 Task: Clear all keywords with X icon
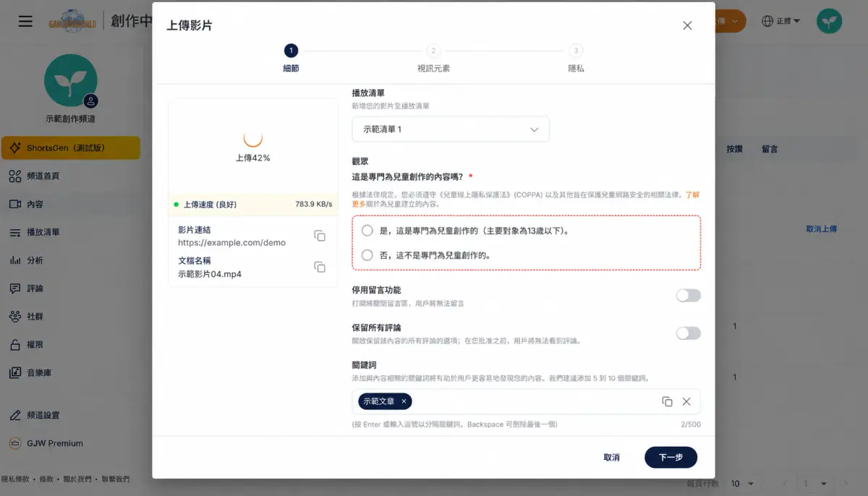(686, 401)
